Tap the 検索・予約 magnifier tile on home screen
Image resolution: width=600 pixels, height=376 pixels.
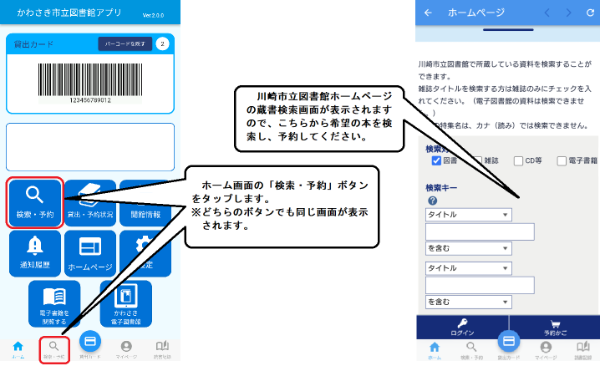point(35,203)
